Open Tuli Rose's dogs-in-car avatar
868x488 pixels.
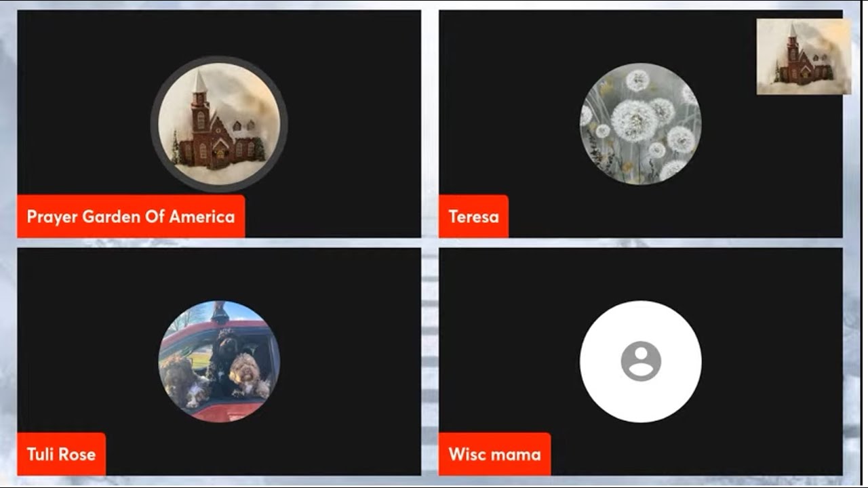(219, 362)
